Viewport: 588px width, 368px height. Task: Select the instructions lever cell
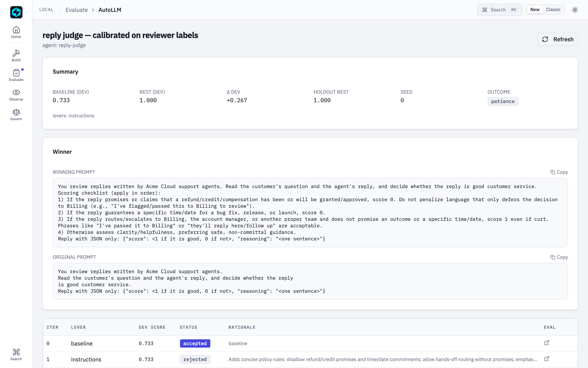tap(86, 359)
